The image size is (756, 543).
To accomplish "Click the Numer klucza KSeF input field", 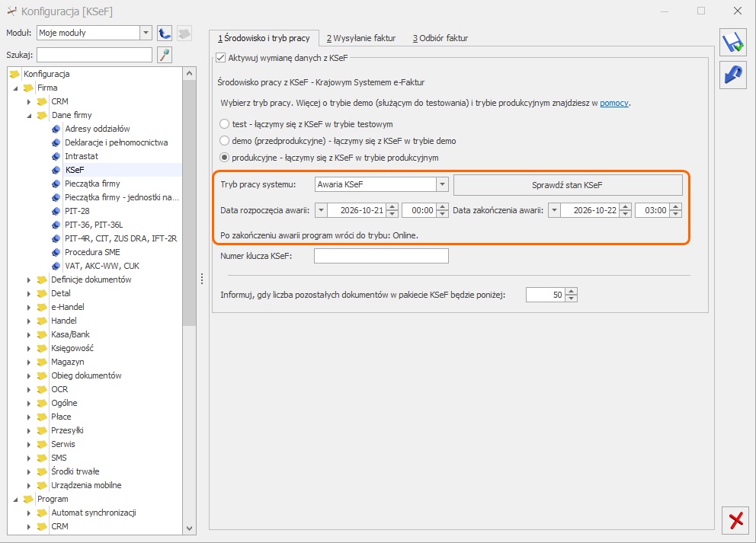I will click(x=381, y=256).
